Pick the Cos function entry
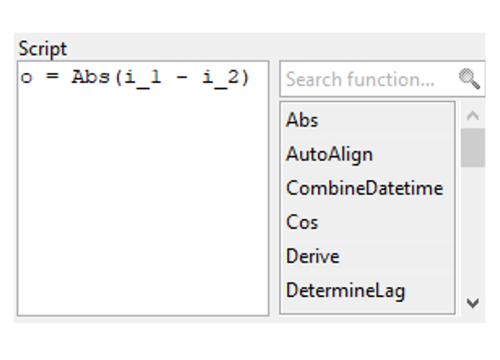The width and height of the screenshot is (500, 360). click(x=368, y=222)
